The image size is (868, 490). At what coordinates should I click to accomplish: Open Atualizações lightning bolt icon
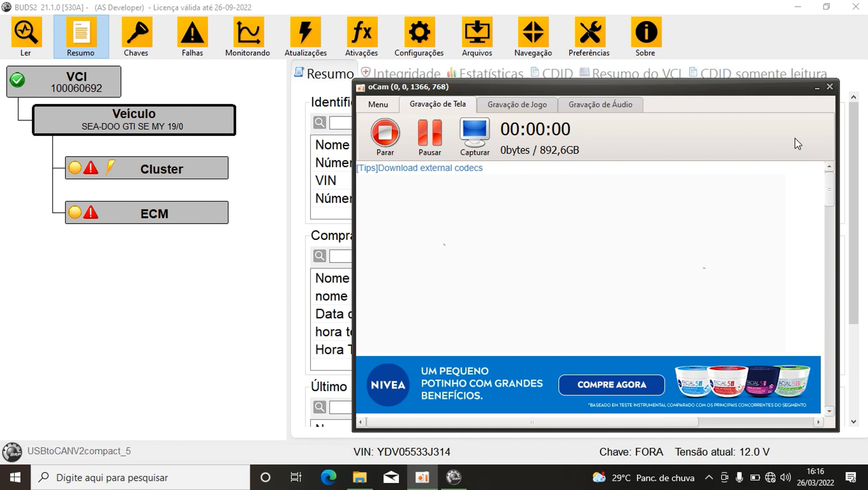click(306, 37)
